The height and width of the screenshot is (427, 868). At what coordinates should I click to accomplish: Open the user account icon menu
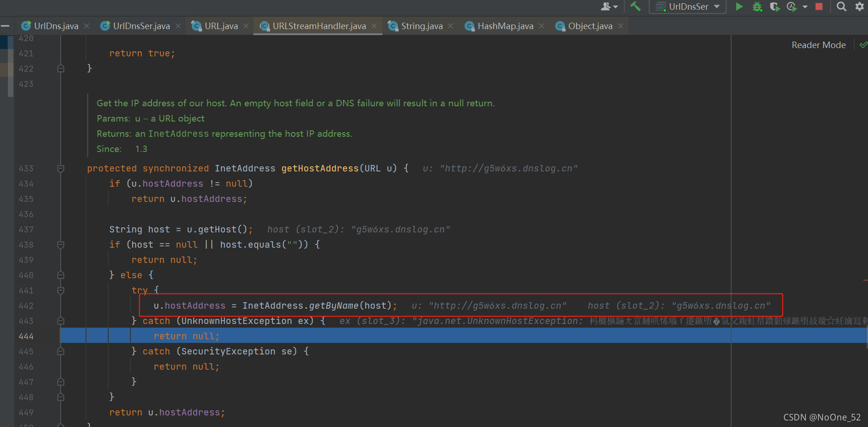point(609,6)
